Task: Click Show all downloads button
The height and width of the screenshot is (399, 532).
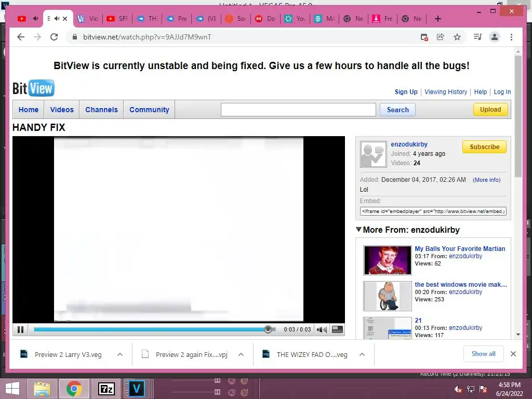Action: [x=484, y=354]
